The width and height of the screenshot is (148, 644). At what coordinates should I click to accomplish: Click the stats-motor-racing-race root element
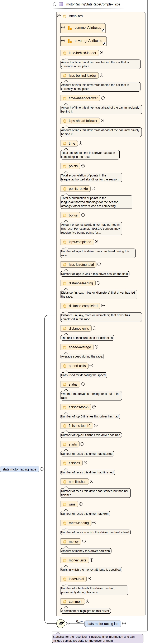click(19, 469)
